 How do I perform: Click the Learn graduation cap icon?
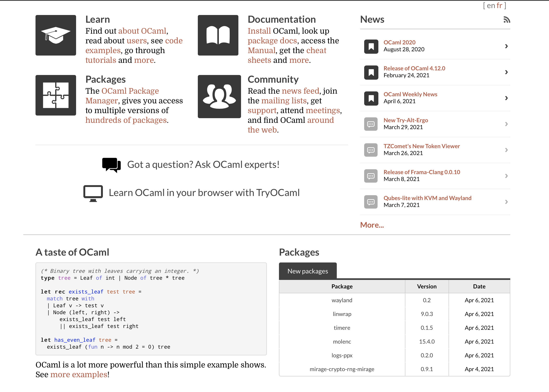coord(56,35)
